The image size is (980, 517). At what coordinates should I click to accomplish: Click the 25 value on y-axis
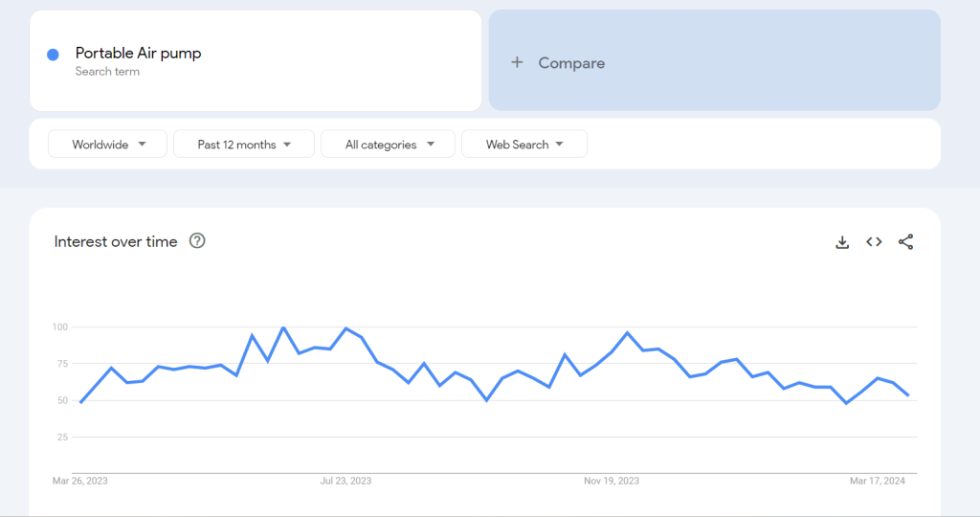(62, 437)
